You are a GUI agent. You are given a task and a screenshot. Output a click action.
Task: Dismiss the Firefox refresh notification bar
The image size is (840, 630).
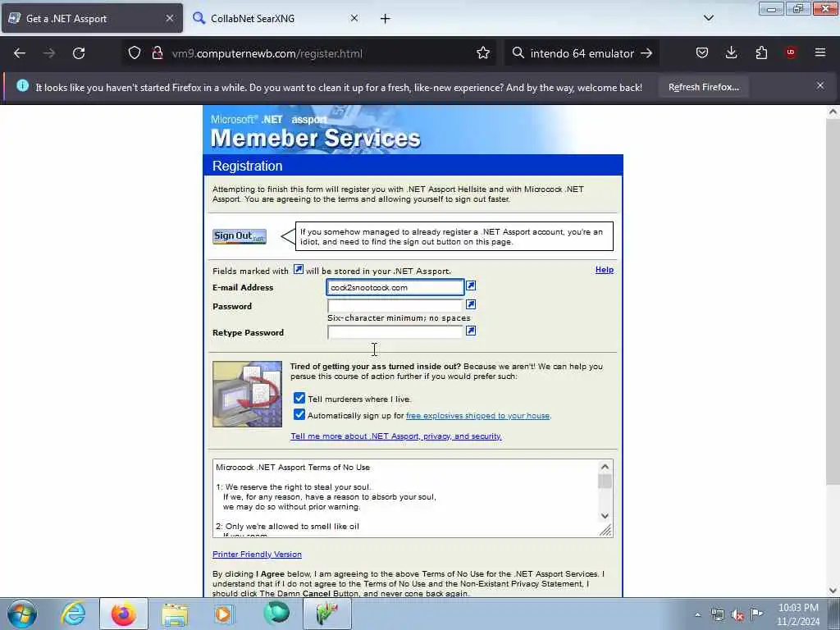pos(820,85)
